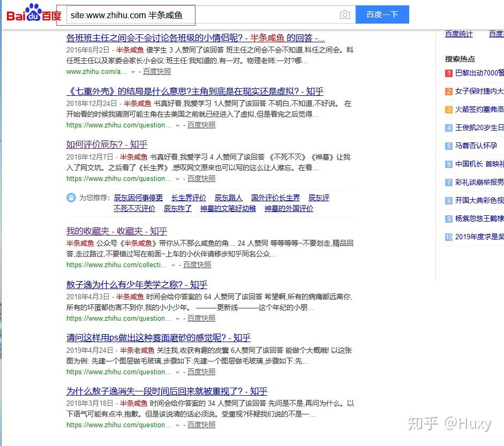
Task: Click recommended search 辰东因何事停更
Action: click(x=138, y=198)
